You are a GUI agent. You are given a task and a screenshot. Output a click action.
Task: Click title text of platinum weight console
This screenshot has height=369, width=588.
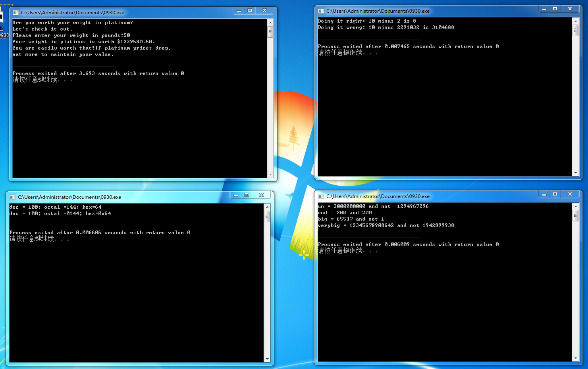pyautogui.click(x=73, y=13)
